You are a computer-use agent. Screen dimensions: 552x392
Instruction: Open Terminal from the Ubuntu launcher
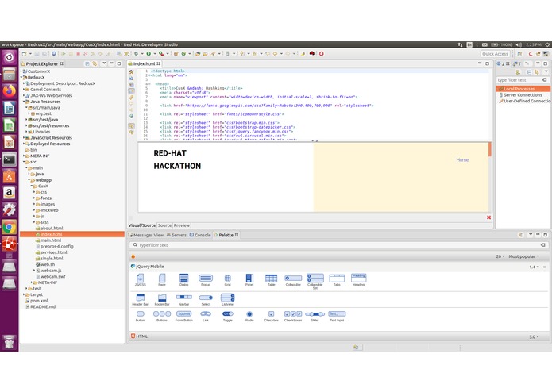10,159
